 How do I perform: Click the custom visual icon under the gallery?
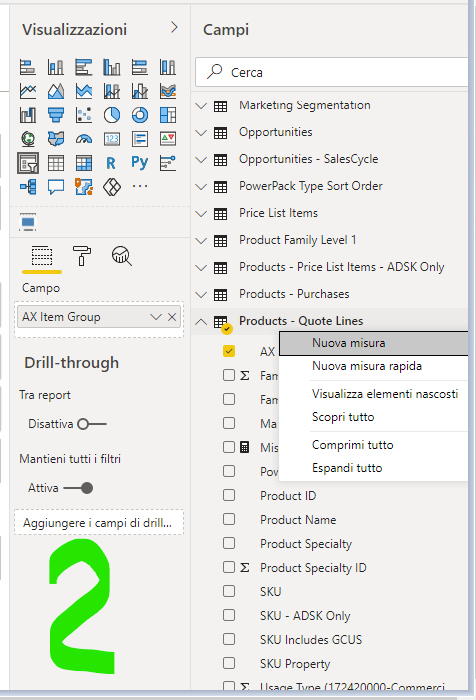pyautogui.click(x=28, y=222)
